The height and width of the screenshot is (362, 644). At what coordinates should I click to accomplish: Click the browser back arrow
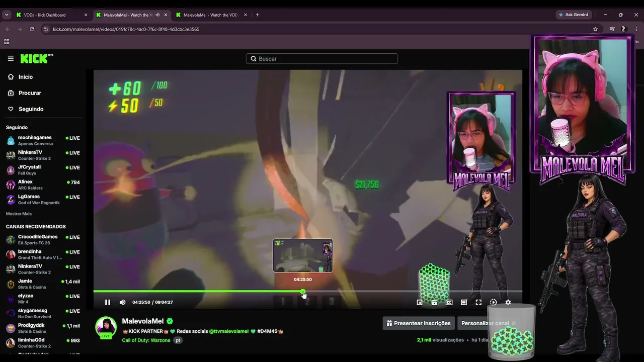click(8, 29)
